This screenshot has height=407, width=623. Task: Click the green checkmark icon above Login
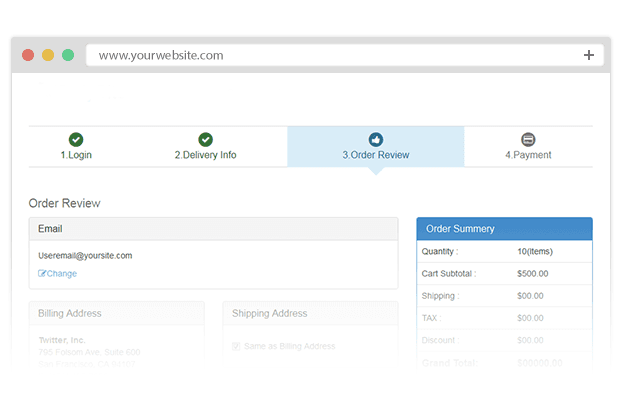tap(76, 140)
